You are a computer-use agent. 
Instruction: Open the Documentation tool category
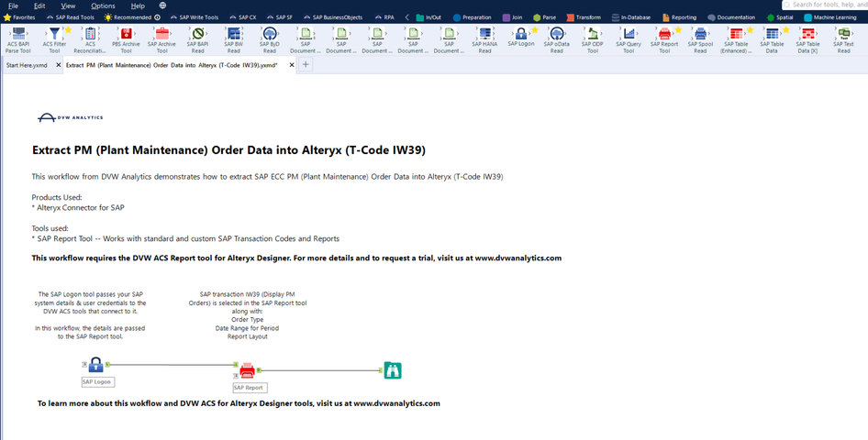click(731, 17)
